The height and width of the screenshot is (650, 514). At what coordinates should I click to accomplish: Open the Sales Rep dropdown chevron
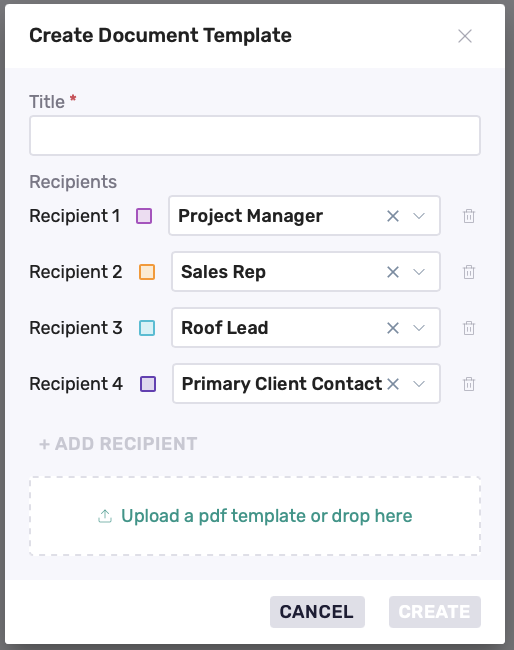419,272
